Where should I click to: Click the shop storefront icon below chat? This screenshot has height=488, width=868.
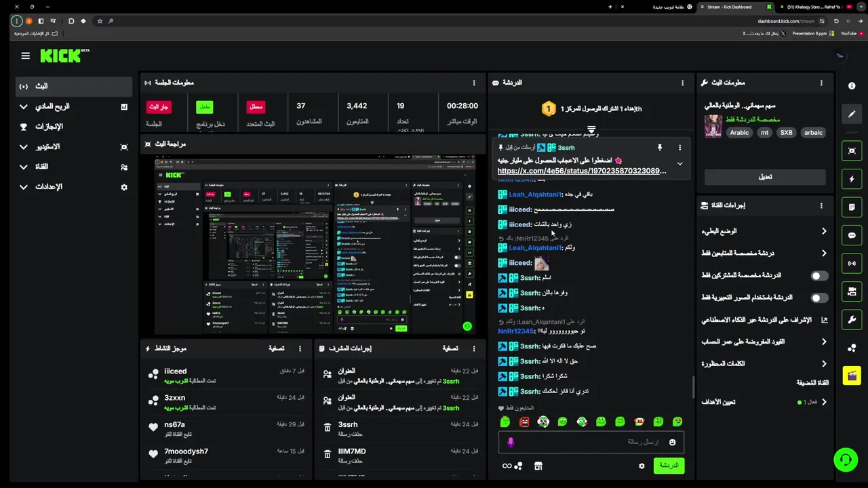tap(538, 466)
